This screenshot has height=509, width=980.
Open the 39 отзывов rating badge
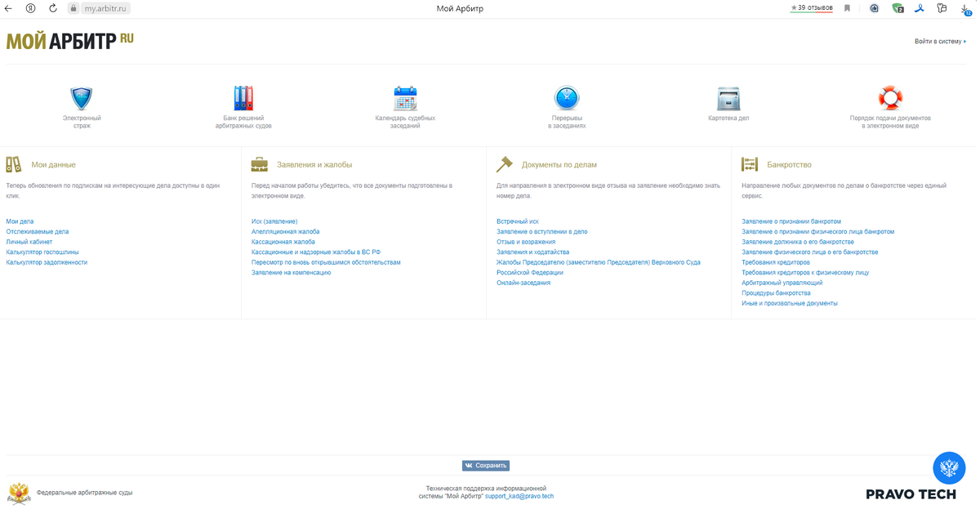click(x=812, y=8)
